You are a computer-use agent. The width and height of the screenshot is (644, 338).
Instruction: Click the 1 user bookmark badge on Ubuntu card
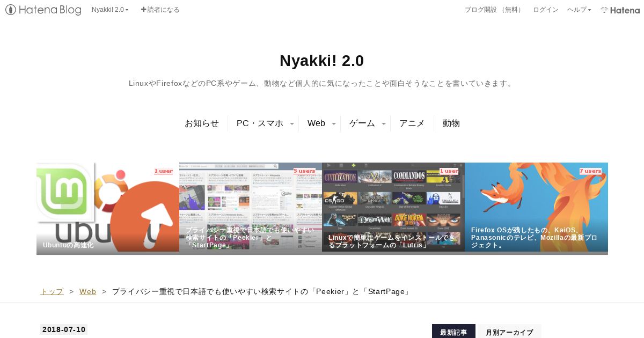point(164,171)
